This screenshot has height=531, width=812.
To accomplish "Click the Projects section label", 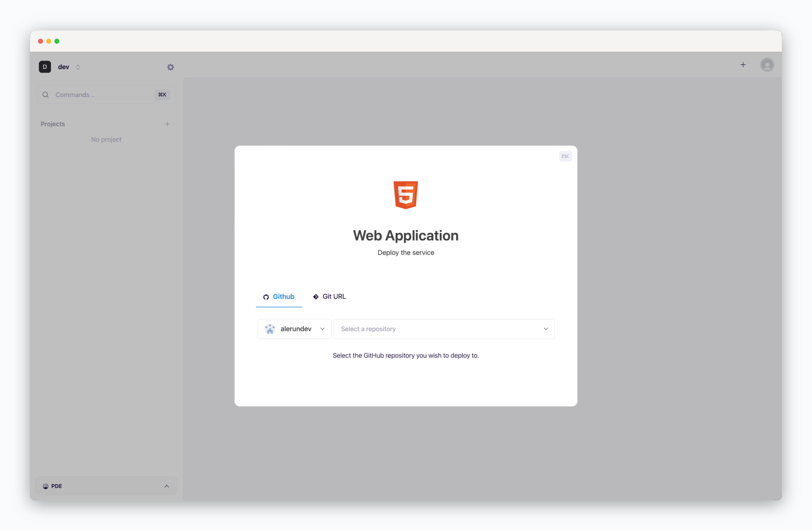I will click(53, 124).
